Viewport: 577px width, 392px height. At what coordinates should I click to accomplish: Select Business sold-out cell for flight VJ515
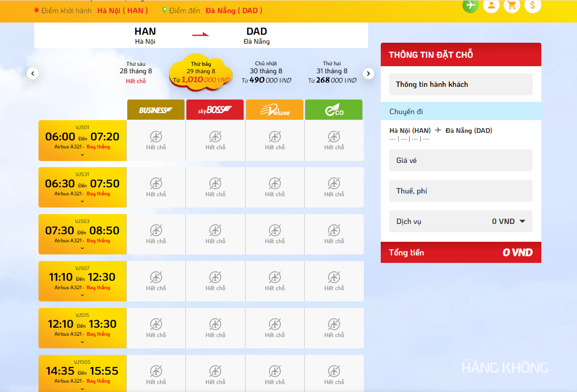pyautogui.click(x=156, y=328)
